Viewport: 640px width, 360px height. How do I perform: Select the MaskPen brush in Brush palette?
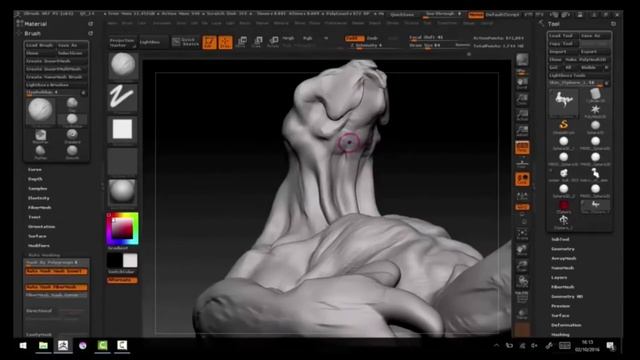[x=40, y=136]
